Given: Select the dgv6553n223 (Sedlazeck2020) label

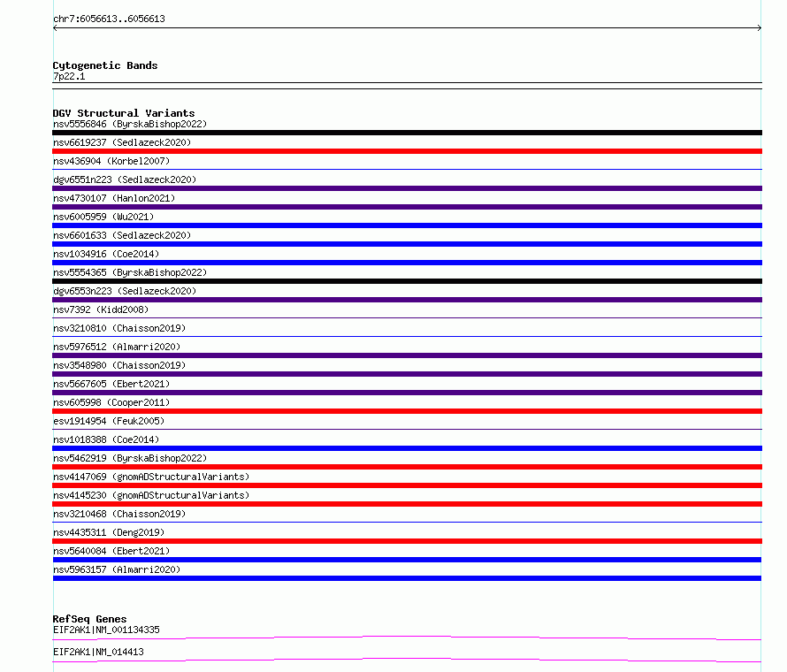Looking at the screenshot, I should point(125,291).
